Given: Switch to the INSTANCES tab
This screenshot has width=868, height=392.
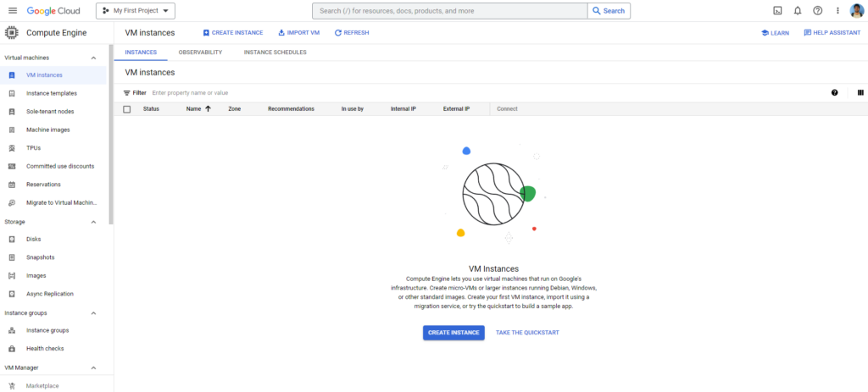Looking at the screenshot, I should tap(141, 52).
